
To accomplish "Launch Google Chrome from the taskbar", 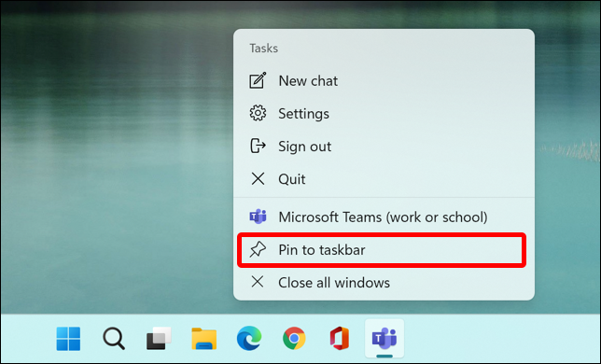I will pos(294,339).
